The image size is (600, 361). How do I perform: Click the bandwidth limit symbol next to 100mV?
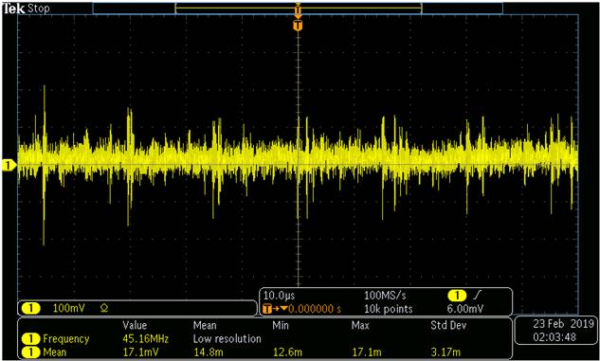[103, 308]
